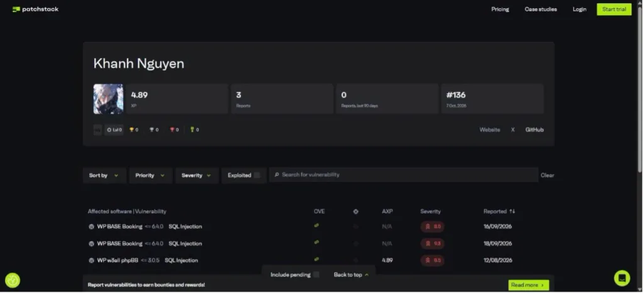
Task: Click the AXP column header
Action: [x=387, y=212]
